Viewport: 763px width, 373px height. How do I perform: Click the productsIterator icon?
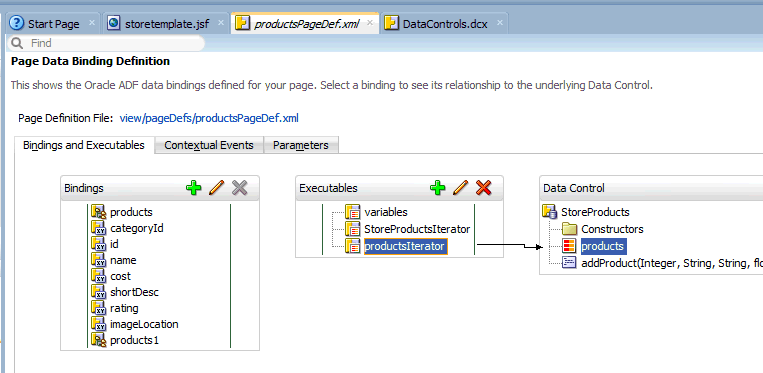pos(353,246)
